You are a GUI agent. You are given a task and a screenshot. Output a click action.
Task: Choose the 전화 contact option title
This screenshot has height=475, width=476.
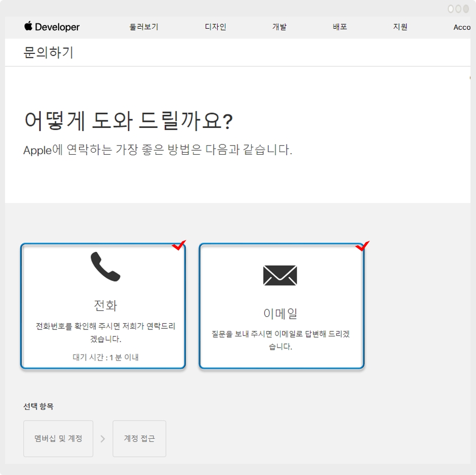click(x=105, y=305)
